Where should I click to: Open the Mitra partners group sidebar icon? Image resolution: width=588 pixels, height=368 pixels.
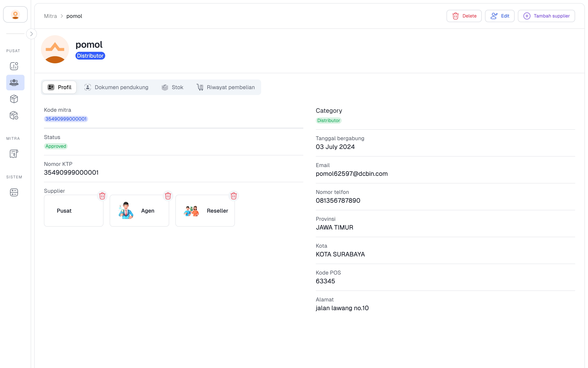point(15,83)
